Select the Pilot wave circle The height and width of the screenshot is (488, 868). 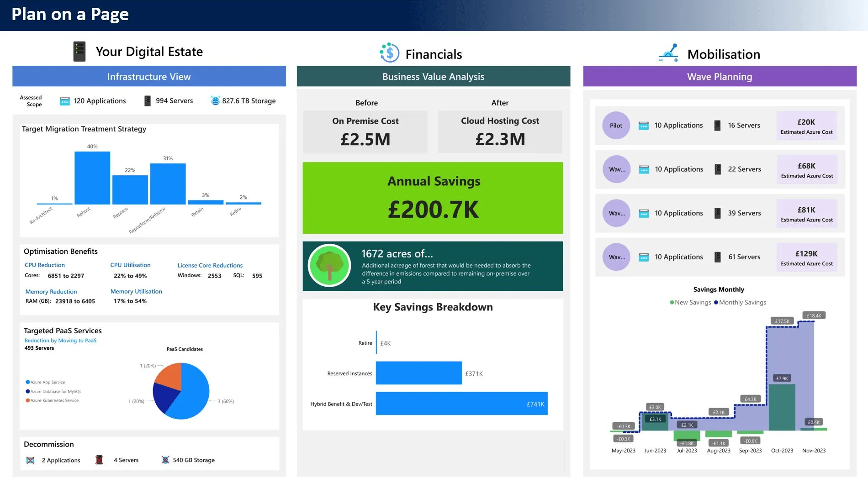(616, 126)
